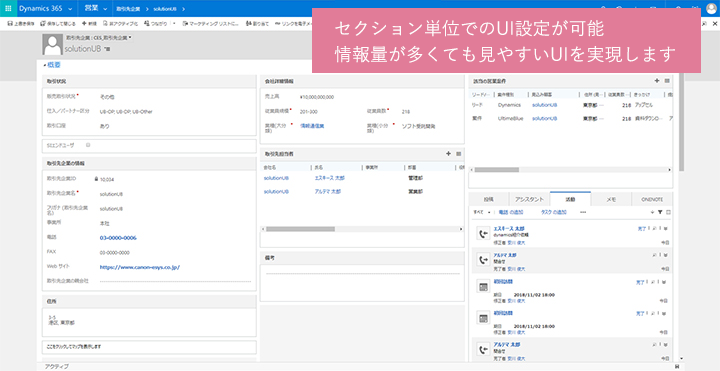Open the app launcher waffle icon
This screenshot has height=371, width=720.
[8, 8]
